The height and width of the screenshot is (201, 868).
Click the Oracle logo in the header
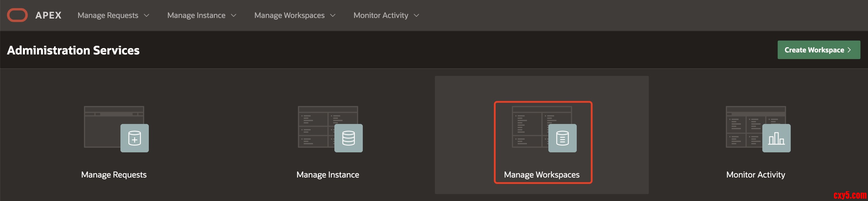(17, 15)
